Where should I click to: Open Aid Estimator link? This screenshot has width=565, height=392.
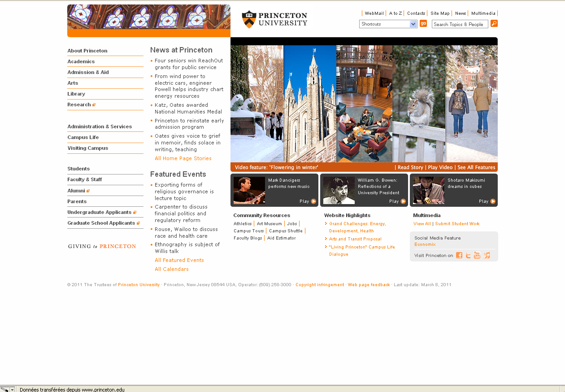[282, 238]
